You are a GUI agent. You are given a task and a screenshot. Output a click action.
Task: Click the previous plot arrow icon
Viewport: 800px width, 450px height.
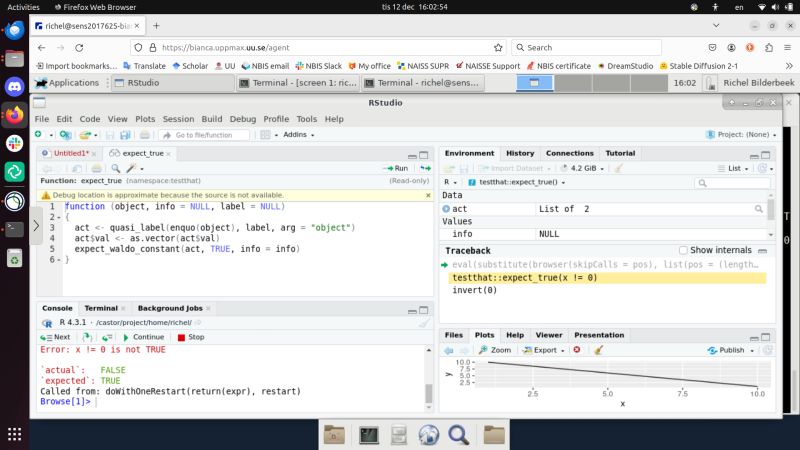(449, 350)
